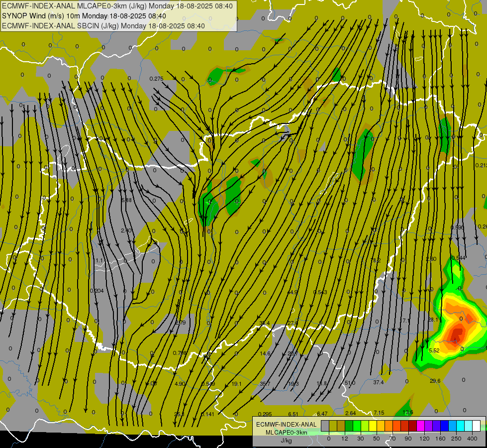The height and width of the screenshot is (448, 487).
Task: Click the legend unit 'J/kg'
Action: (286, 441)
